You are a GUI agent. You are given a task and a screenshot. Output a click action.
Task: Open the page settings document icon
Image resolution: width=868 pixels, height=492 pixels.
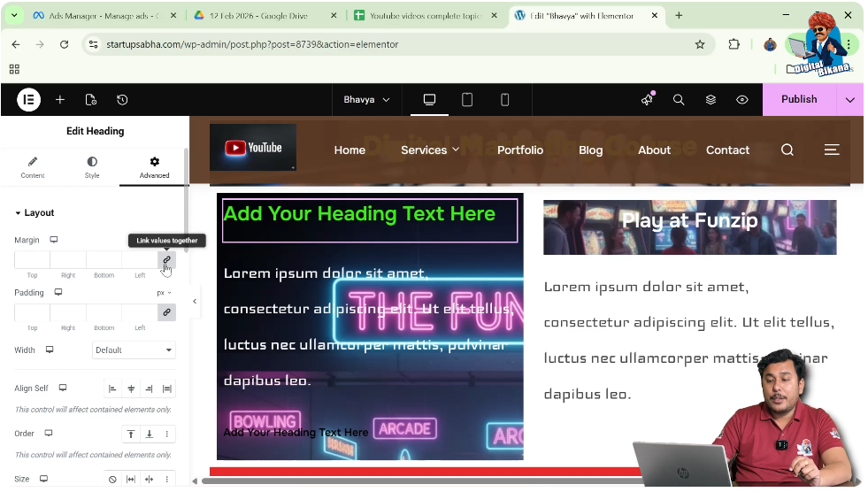(x=91, y=100)
